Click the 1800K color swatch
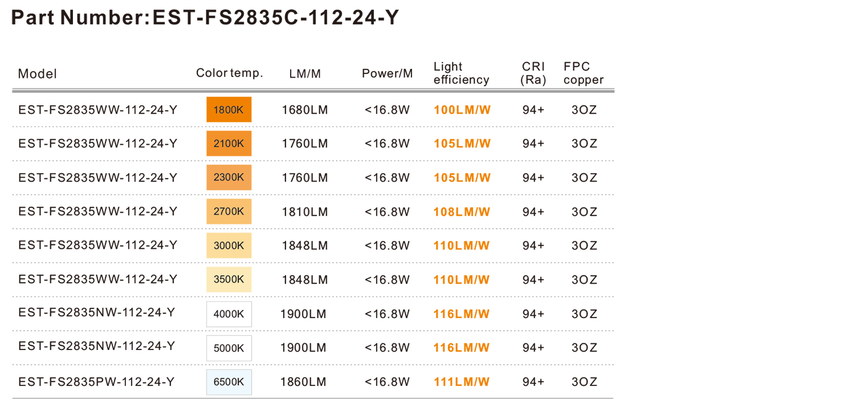 point(229,109)
